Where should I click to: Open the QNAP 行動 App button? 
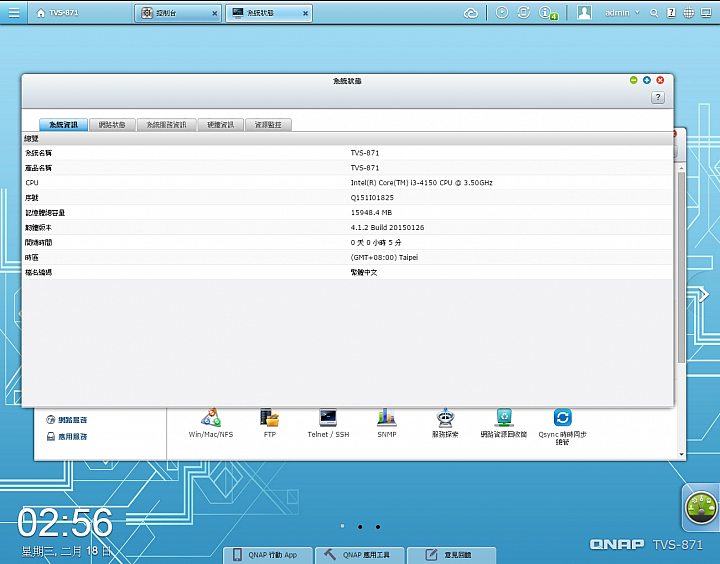(x=268, y=555)
